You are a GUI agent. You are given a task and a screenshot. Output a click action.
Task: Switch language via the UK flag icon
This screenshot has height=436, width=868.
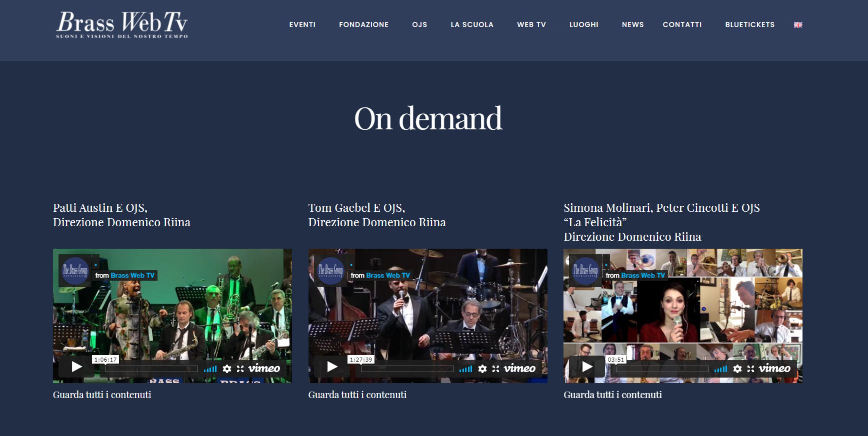[x=798, y=25]
